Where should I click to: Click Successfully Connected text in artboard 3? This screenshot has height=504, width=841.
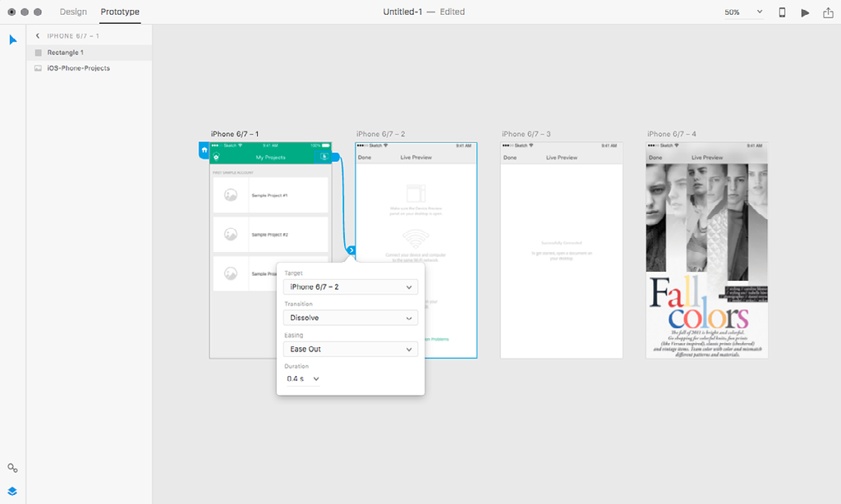(x=562, y=243)
